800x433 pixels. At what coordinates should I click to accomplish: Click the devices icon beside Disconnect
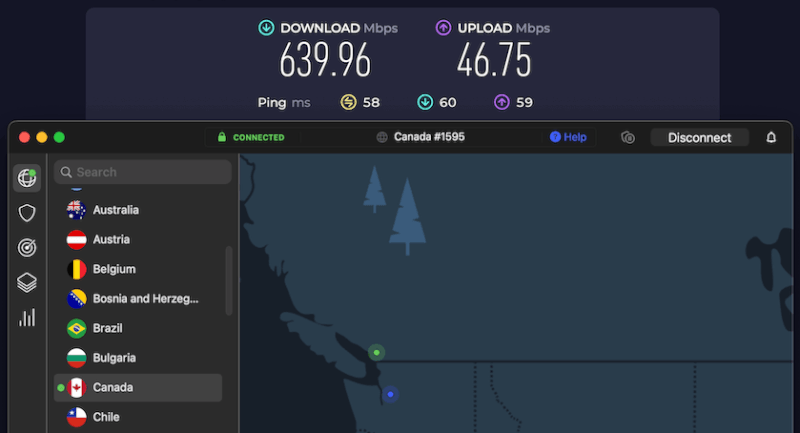click(x=628, y=137)
